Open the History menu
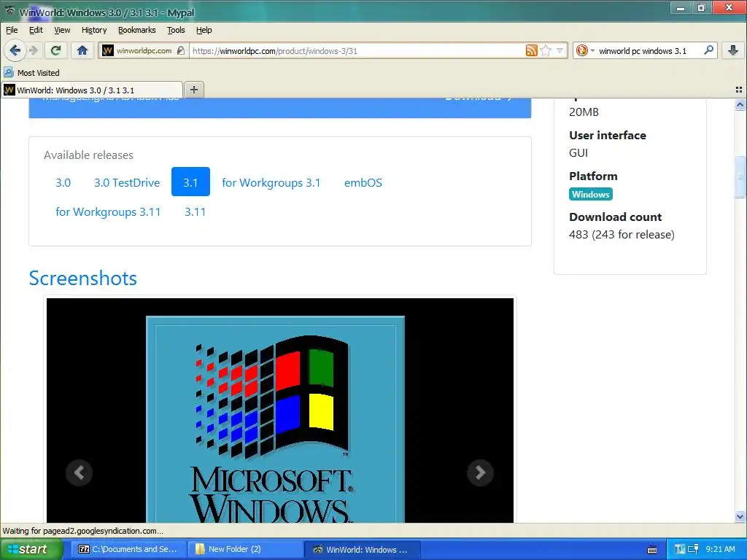Viewport: 747px width, 560px height. [x=94, y=30]
